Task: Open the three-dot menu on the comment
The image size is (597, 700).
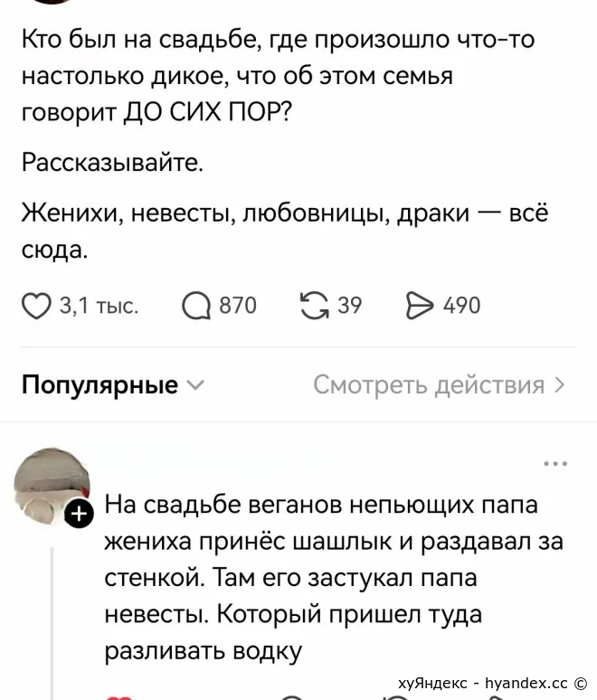Action: click(x=555, y=464)
